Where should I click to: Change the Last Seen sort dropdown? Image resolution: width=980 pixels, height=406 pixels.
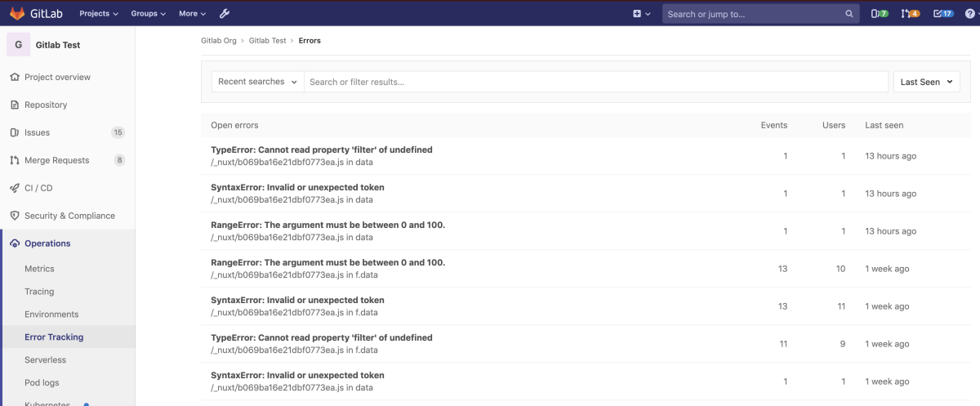(926, 82)
